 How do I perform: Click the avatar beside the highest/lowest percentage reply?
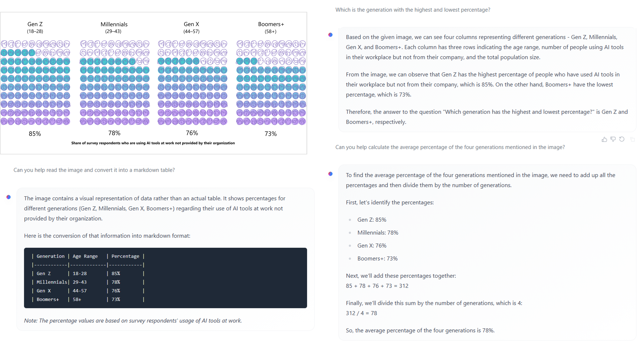(x=331, y=35)
